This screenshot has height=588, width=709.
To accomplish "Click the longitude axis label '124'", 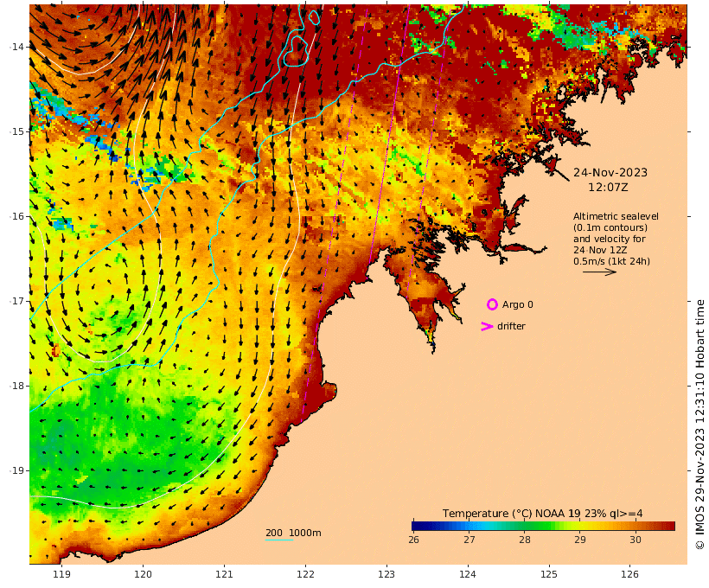I will pyautogui.click(x=468, y=574).
